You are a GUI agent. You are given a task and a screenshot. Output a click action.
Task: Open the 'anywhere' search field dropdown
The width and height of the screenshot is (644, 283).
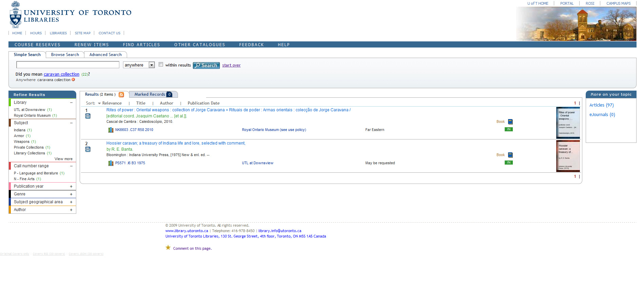point(152,65)
